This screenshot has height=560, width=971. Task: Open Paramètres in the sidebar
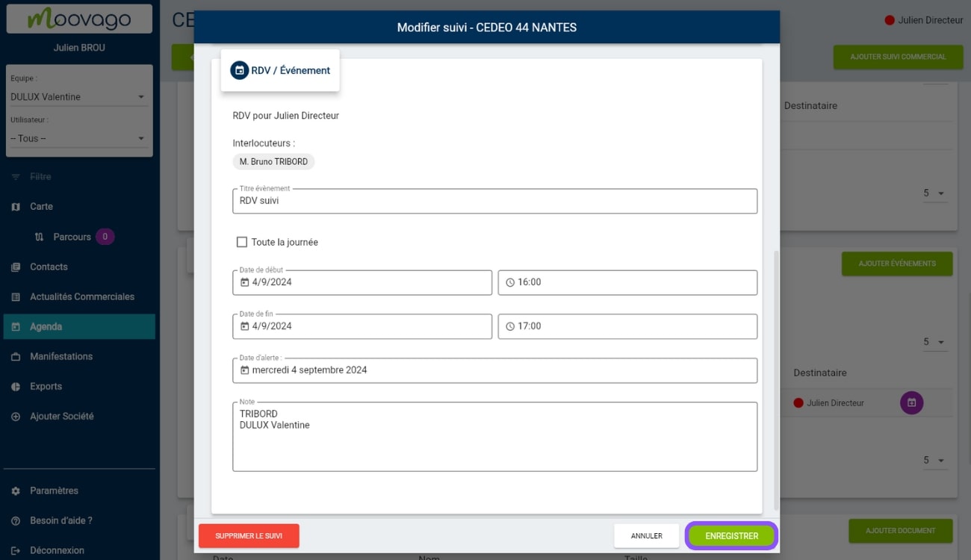(x=79, y=491)
